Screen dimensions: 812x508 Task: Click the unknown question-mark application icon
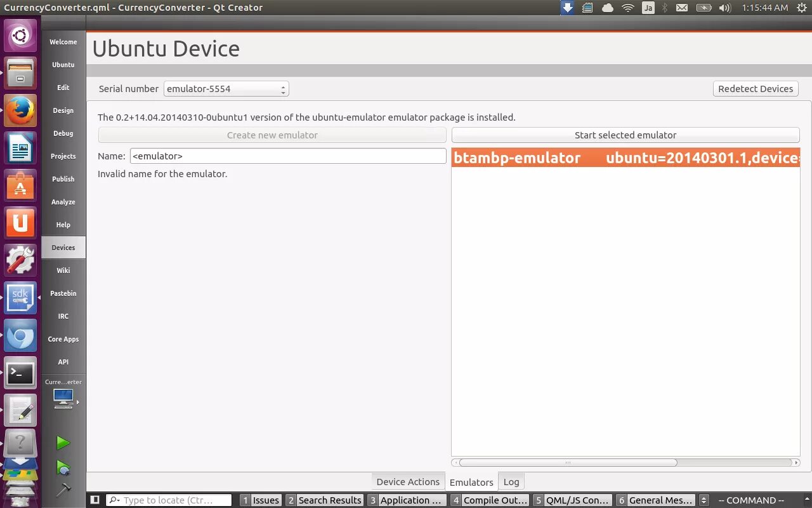click(x=20, y=443)
